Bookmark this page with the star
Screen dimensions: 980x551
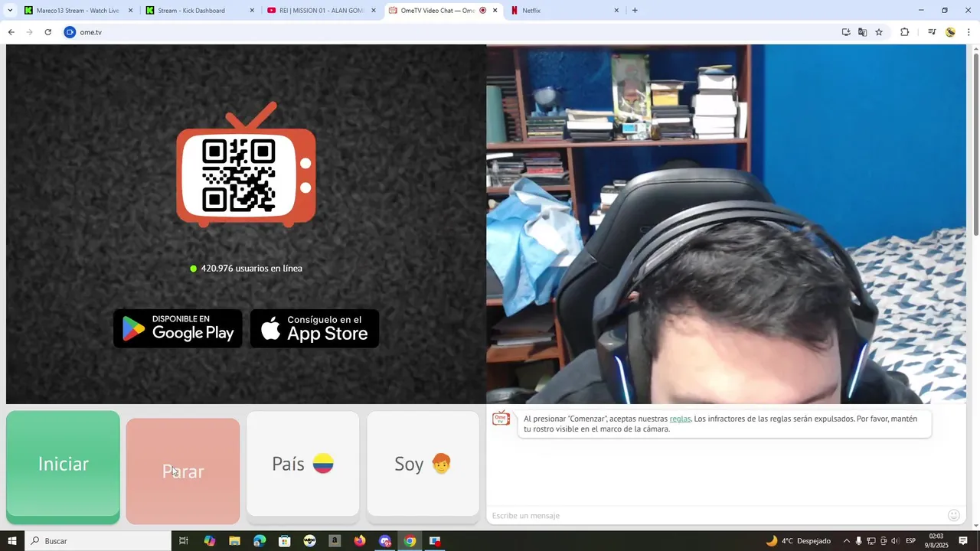(879, 32)
